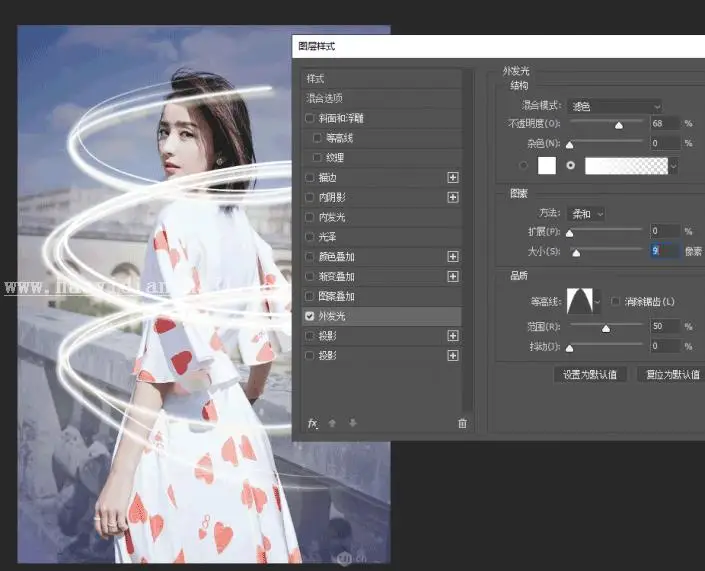Click the 扩展 slider handle
Image resolution: width=705 pixels, height=571 pixels.
(570, 233)
